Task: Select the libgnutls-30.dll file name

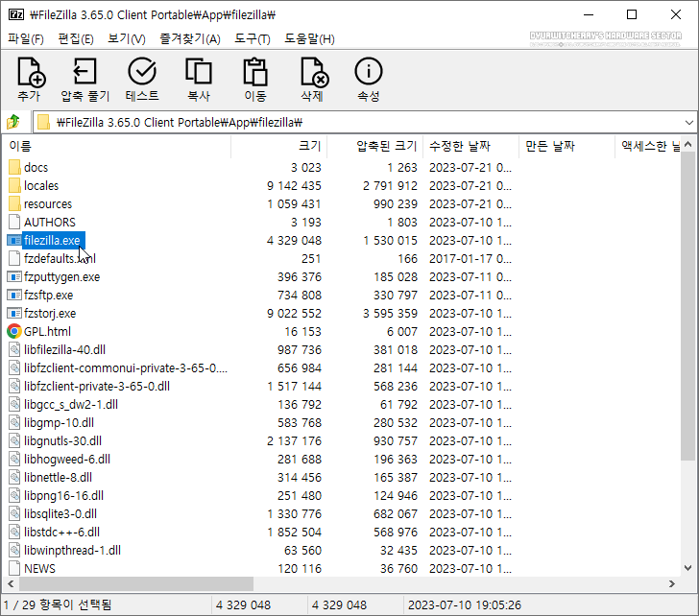Action: coord(62,441)
